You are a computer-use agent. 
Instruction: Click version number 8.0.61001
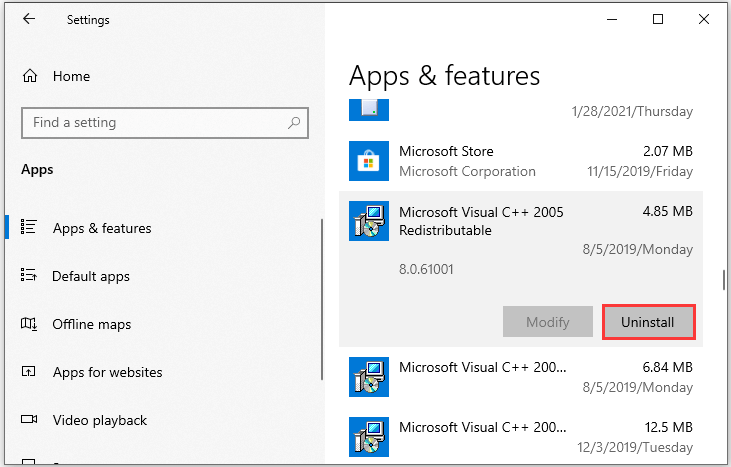426,269
